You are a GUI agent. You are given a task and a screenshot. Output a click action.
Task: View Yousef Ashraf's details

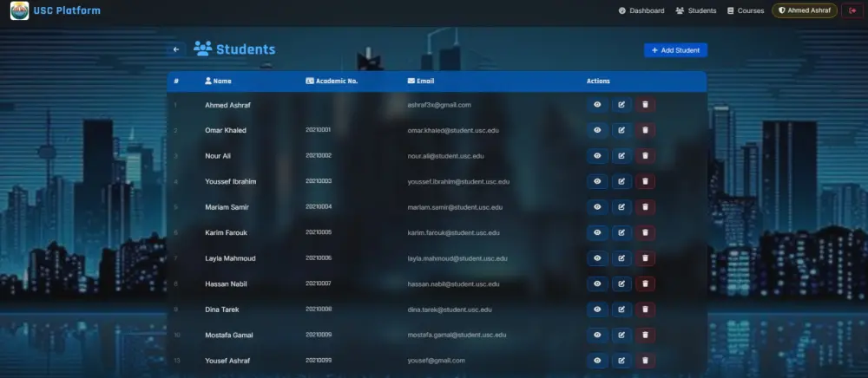pos(597,361)
